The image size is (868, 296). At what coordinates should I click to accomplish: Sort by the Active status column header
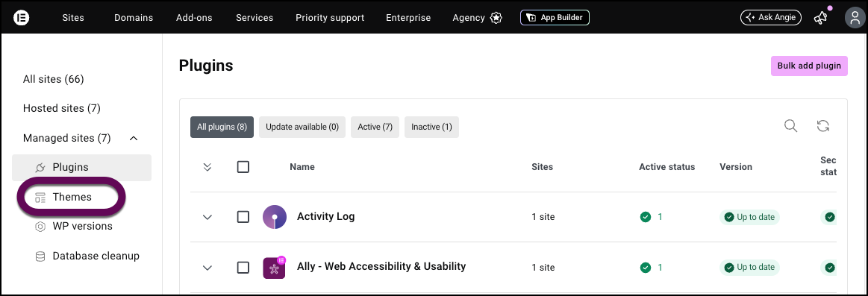pyautogui.click(x=666, y=166)
